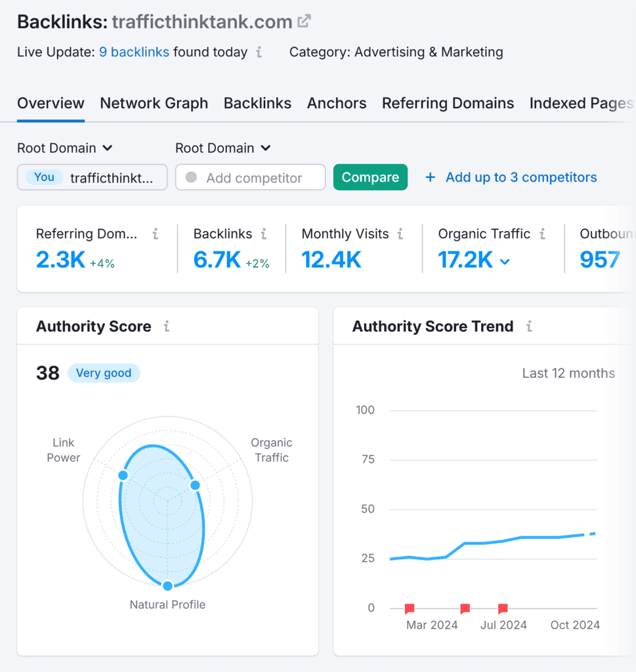Switch to the Network Graph tab

click(x=154, y=103)
